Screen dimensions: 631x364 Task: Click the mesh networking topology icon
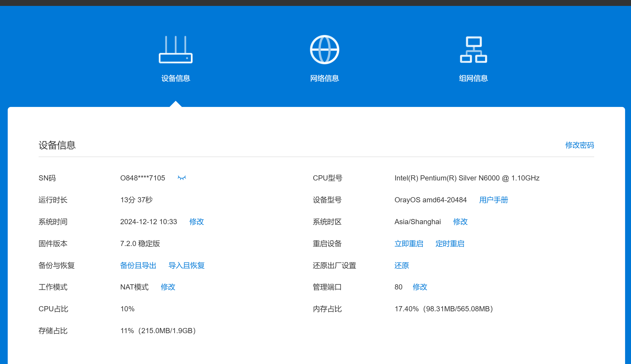pyautogui.click(x=473, y=50)
